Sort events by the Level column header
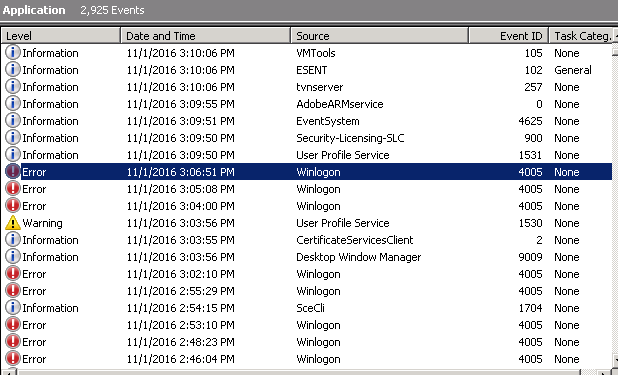Image resolution: width=618 pixels, height=375 pixels. click(61, 36)
